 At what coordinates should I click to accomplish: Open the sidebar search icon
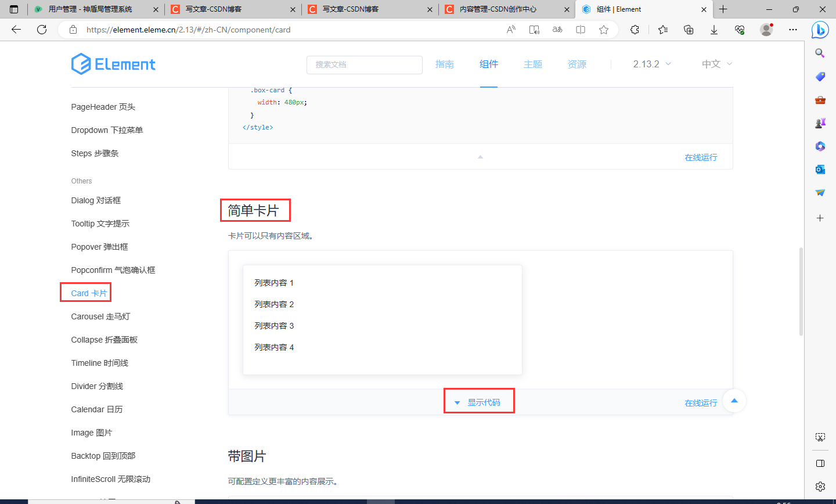tap(820, 53)
